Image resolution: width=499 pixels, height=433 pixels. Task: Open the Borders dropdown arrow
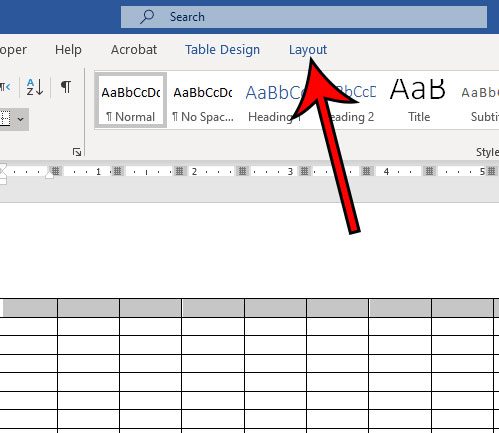21,119
